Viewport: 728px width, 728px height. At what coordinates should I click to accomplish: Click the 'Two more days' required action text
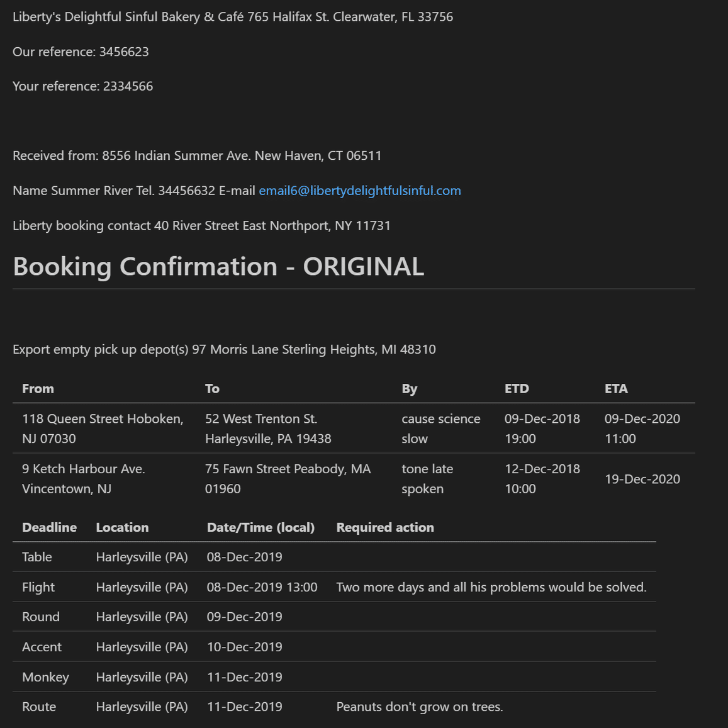click(x=491, y=587)
